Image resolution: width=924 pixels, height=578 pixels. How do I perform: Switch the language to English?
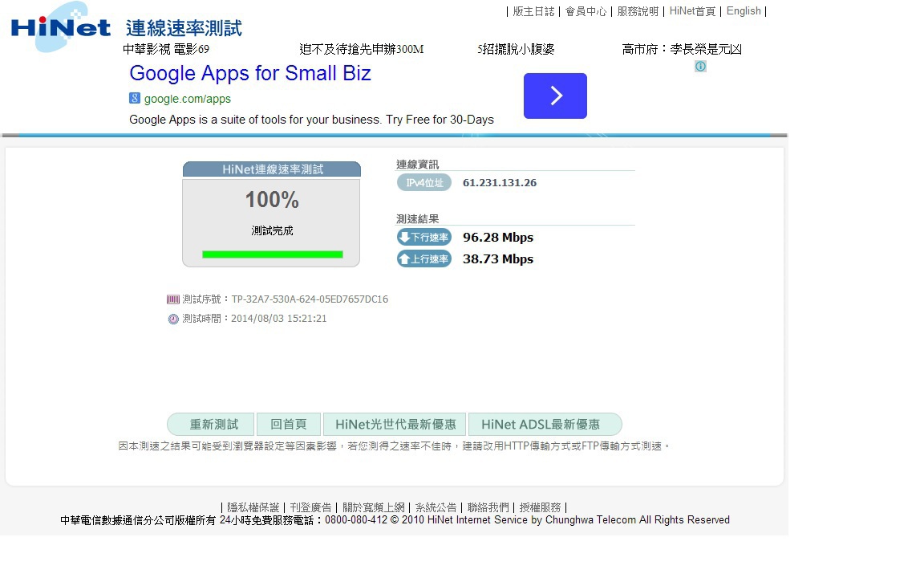(x=744, y=11)
